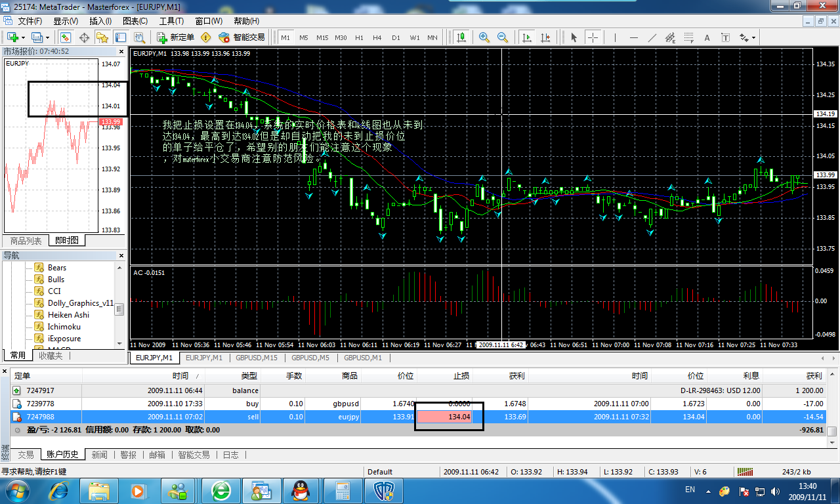Screen dimensions: 840x504
Task: Toggle chart auto-scroll icon
Action: (527, 37)
